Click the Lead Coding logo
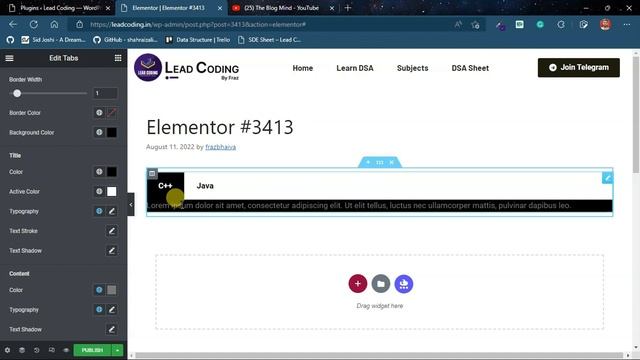Viewport: 640px width, 360px height. [x=187, y=67]
